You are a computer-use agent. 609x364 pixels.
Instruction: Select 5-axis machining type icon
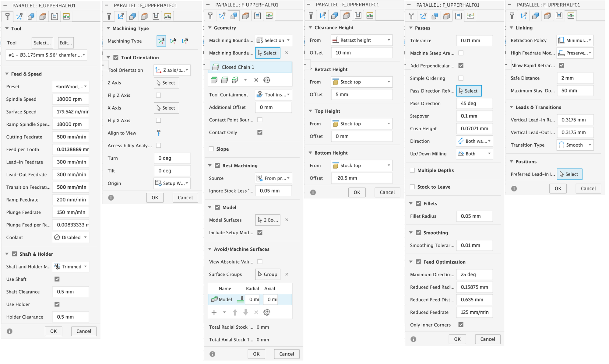tap(185, 41)
